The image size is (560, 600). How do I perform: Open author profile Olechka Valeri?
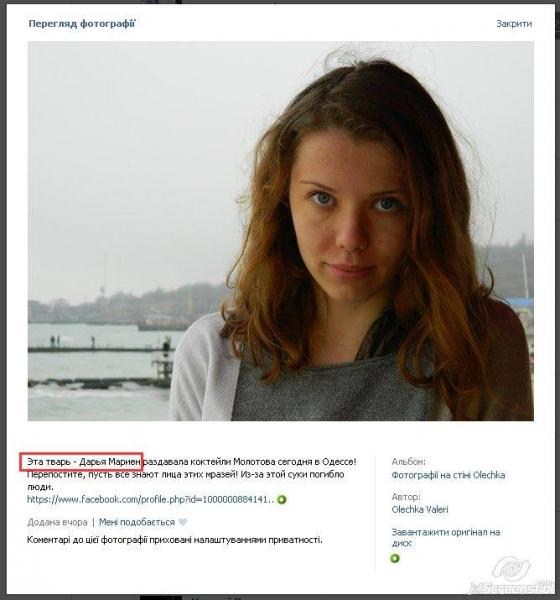(x=420, y=510)
